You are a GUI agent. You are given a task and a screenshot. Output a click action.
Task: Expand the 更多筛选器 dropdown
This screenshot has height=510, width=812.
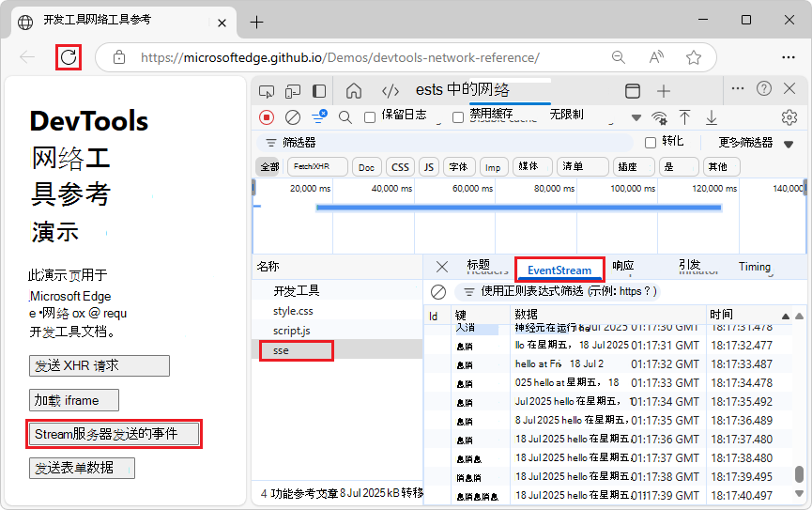[756, 143]
